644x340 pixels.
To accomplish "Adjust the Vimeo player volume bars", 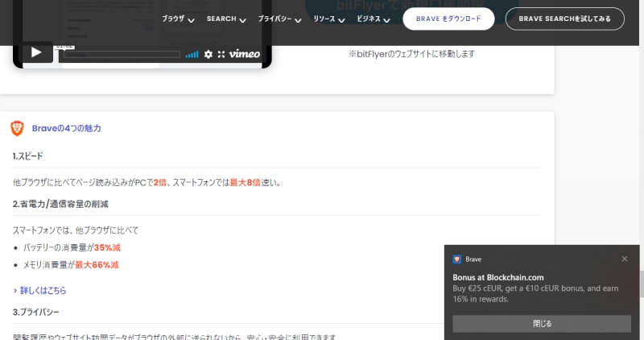I will pyautogui.click(x=192, y=55).
